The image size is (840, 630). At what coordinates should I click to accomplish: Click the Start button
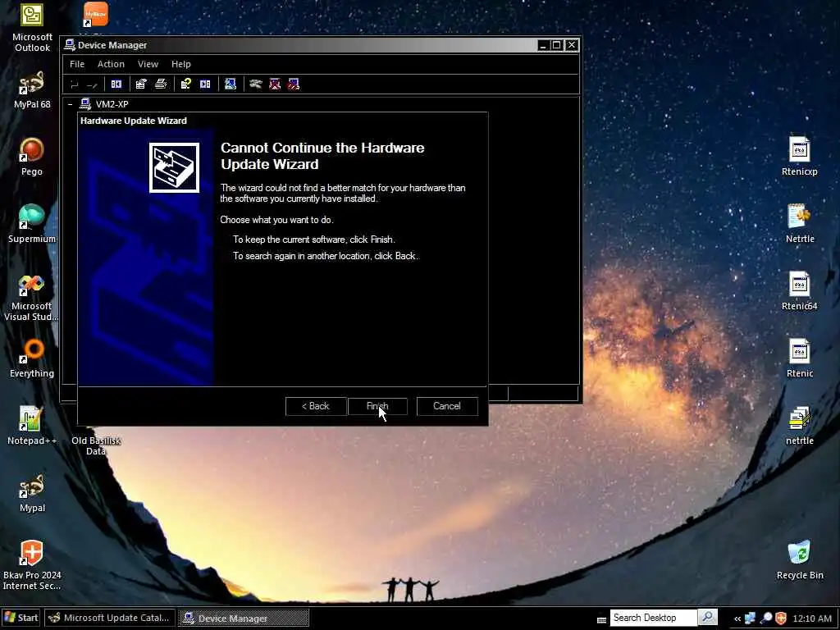click(21, 618)
